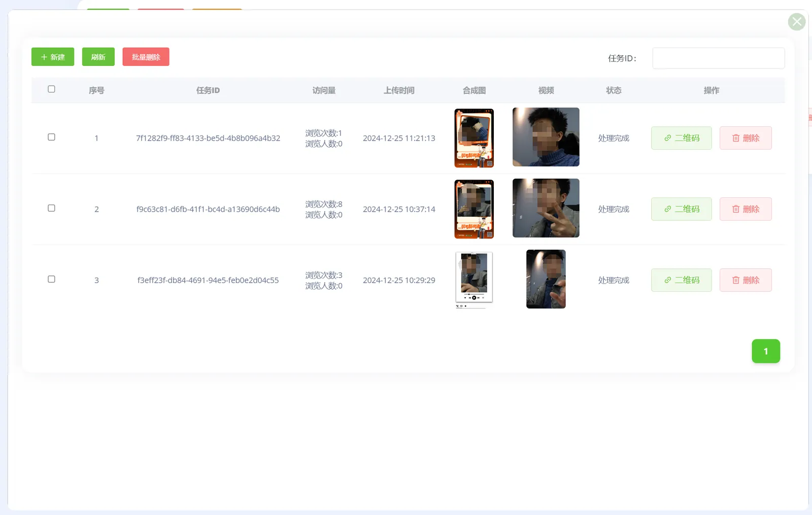Viewport: 812px width, 515px height.
Task: Click the 视频 column header
Action: (546, 90)
